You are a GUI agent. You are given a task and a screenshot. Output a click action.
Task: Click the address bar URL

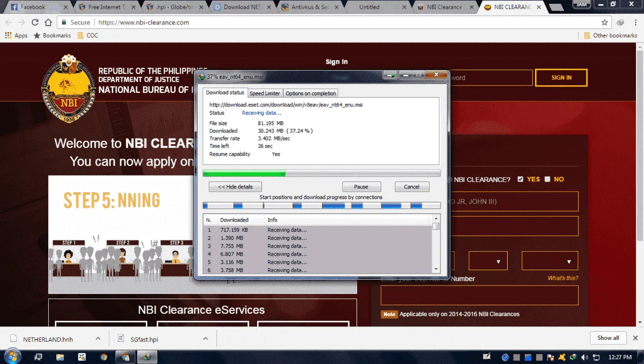point(143,23)
